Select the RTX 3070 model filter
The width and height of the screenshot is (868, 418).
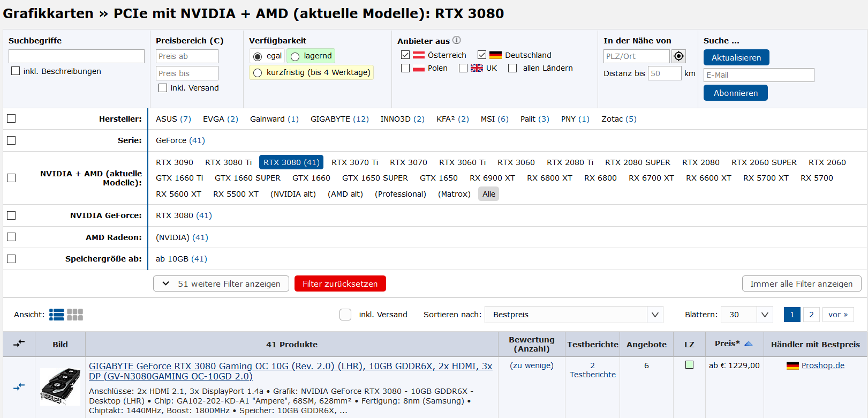pos(409,162)
